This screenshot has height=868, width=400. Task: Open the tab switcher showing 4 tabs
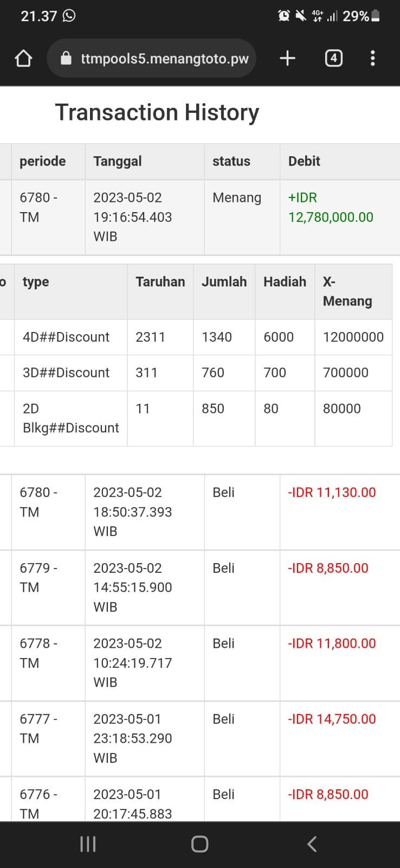click(333, 58)
